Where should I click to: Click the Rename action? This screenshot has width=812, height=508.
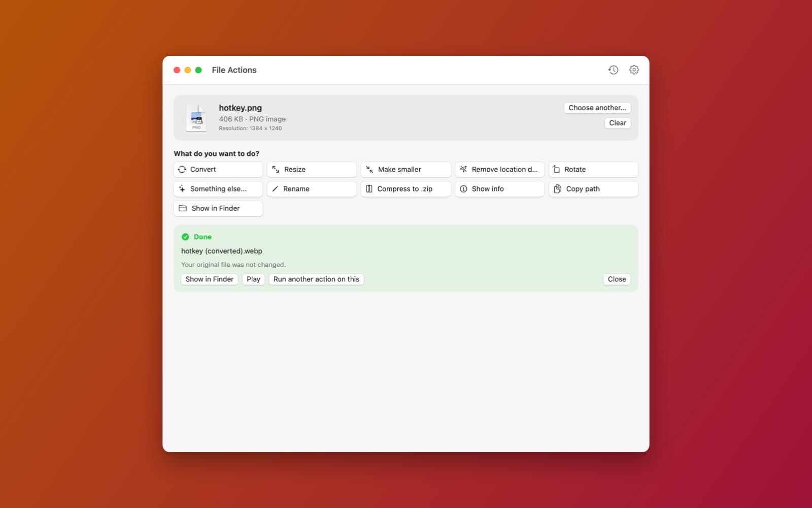pyautogui.click(x=312, y=189)
